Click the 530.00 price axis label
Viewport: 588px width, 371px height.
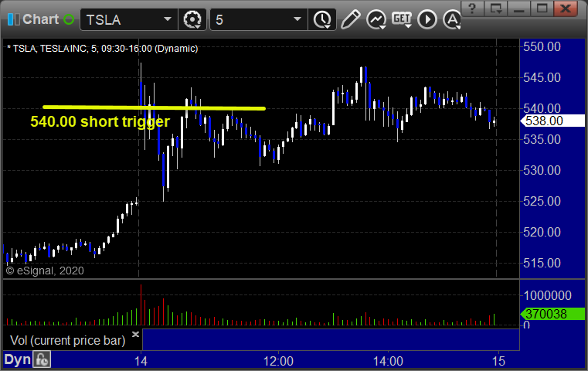click(x=542, y=170)
